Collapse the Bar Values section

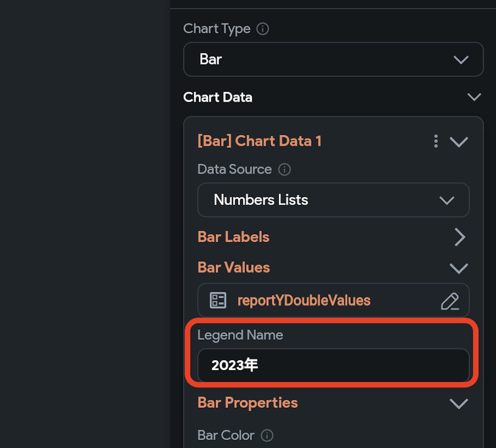click(458, 267)
